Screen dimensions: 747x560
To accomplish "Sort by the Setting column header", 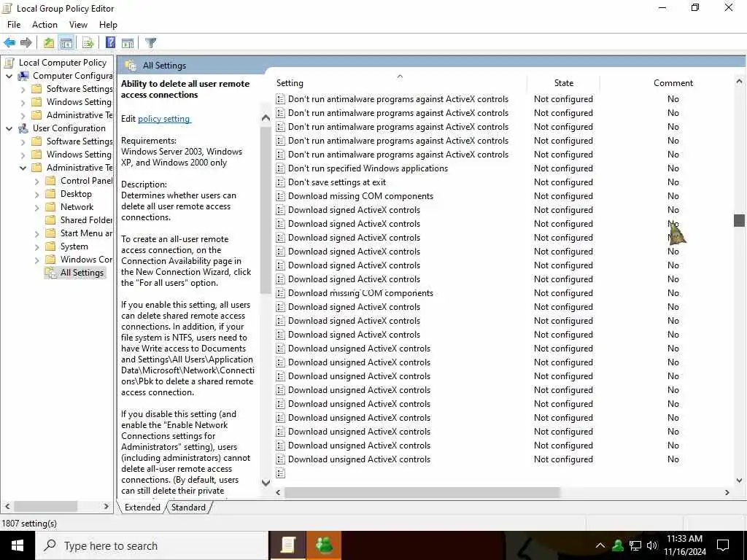I will point(400,83).
